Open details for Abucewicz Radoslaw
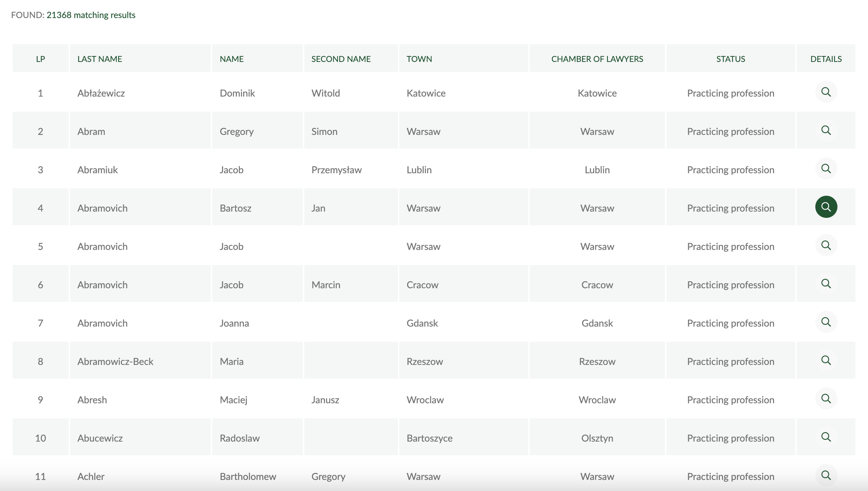This screenshot has height=491, width=868. pyautogui.click(x=826, y=437)
